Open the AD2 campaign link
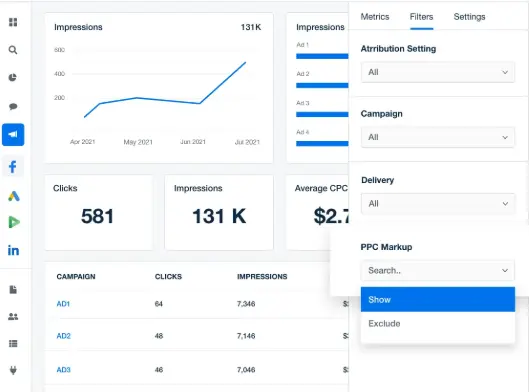This screenshot has height=392, width=529. coord(63,336)
